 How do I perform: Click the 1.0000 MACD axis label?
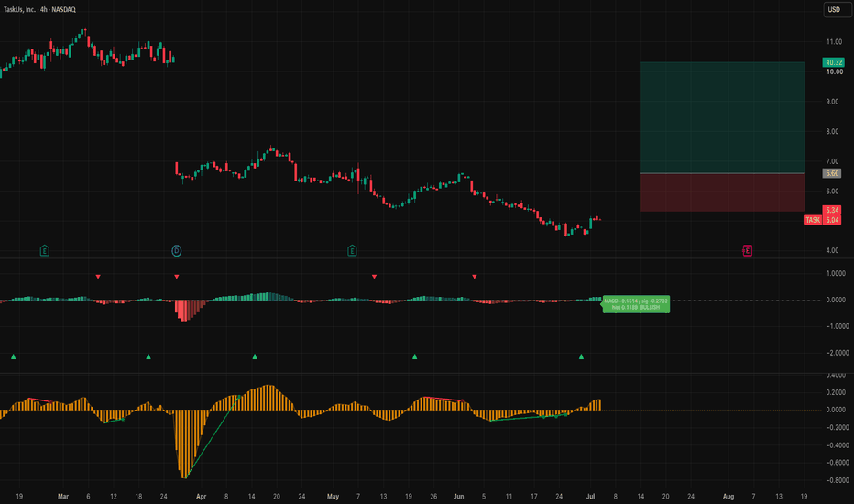pyautogui.click(x=836, y=273)
